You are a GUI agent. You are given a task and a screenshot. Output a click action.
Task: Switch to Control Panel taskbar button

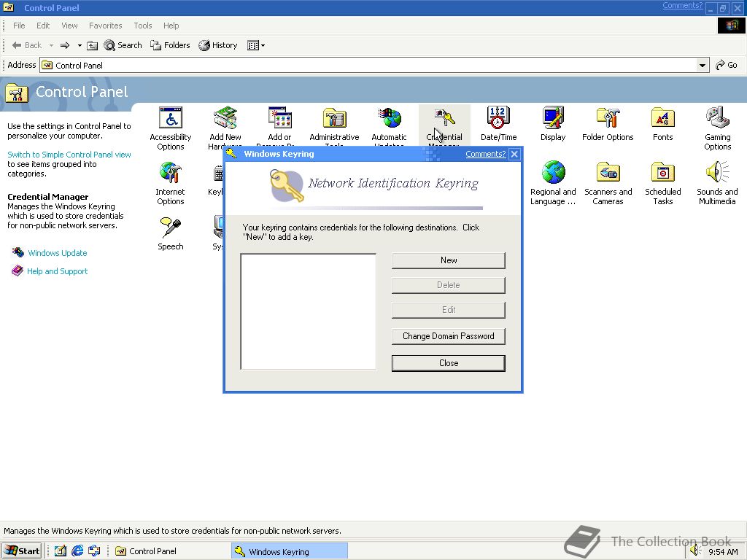coord(171,551)
